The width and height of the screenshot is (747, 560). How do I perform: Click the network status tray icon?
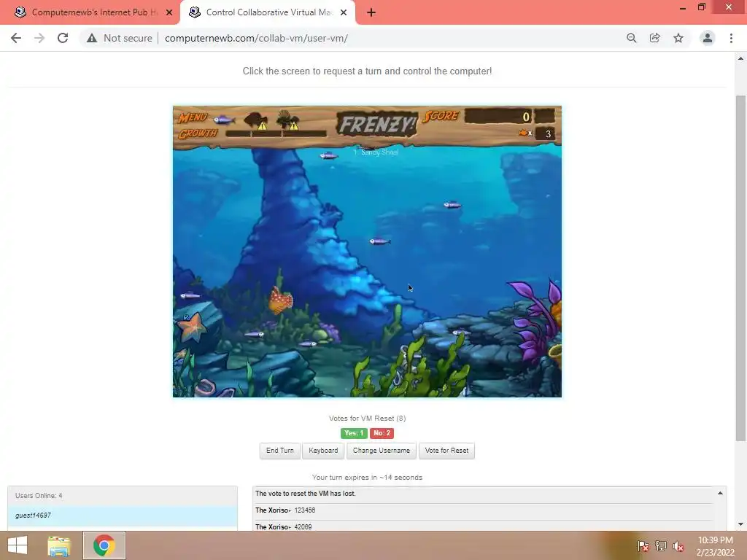click(x=660, y=546)
